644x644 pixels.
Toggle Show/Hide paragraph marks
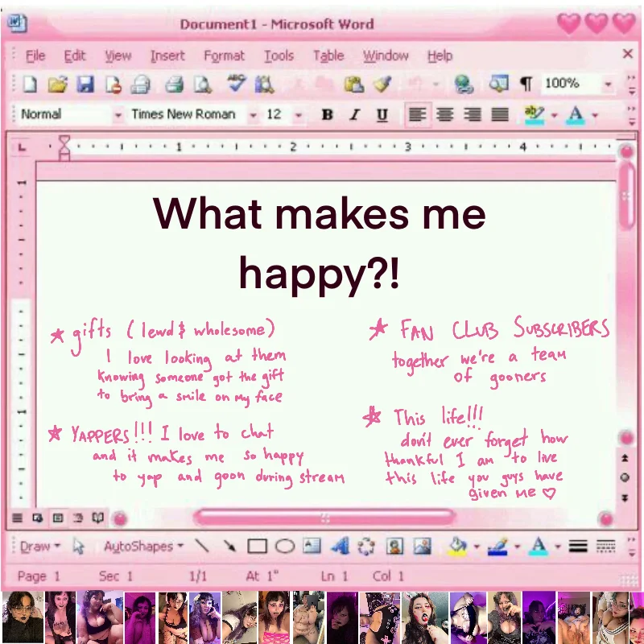pos(526,84)
